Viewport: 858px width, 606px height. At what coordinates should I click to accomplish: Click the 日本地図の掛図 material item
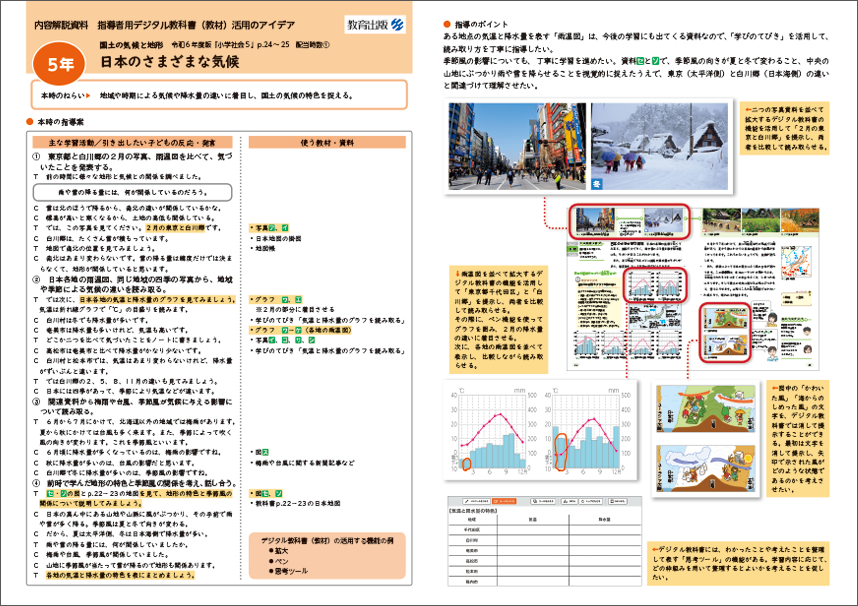point(278,238)
